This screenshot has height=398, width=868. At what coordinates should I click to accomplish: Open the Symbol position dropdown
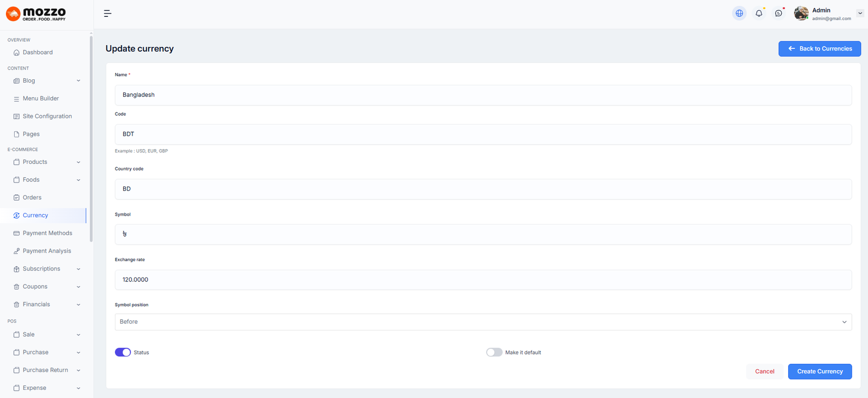483,322
